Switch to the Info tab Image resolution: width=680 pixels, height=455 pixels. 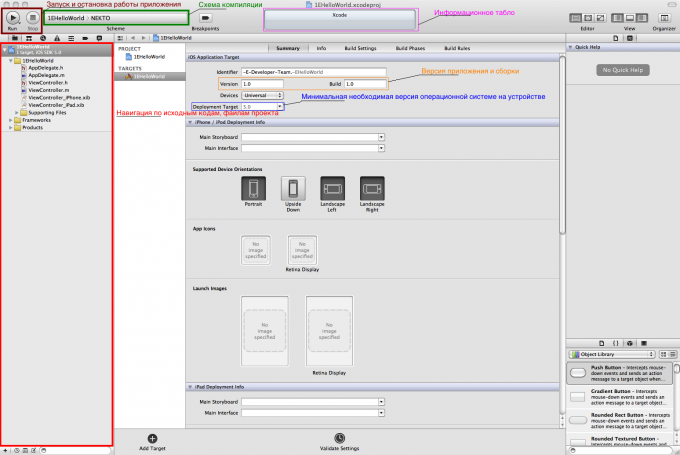[x=321, y=48]
